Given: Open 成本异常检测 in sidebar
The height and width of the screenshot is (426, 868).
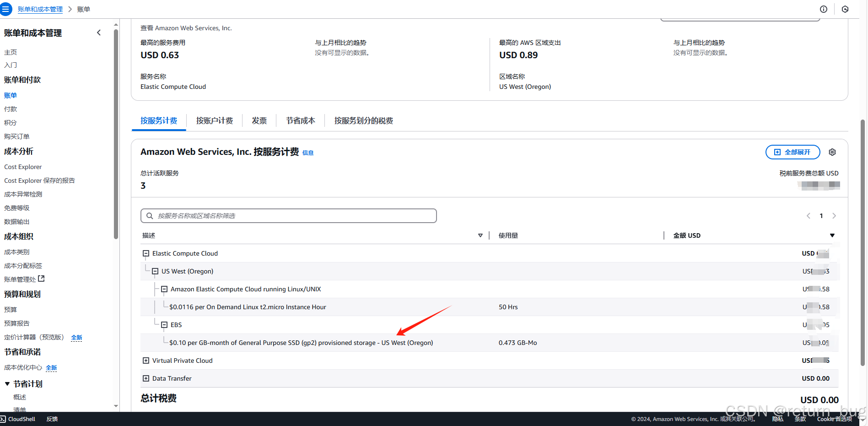Looking at the screenshot, I should coord(23,194).
